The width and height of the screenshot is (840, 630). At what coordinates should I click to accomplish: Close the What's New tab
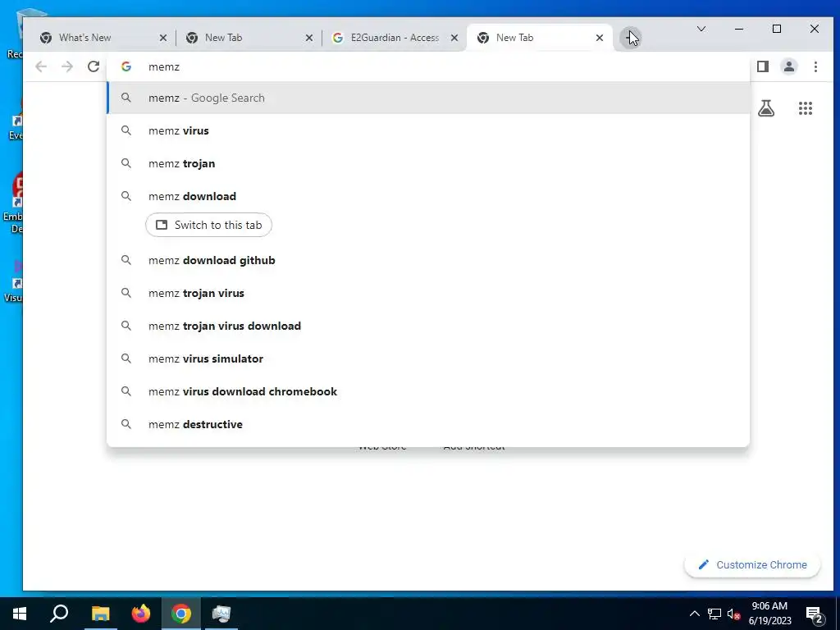coord(163,38)
